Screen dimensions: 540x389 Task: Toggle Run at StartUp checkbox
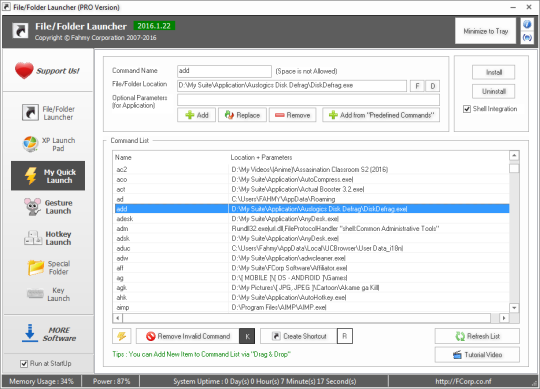pyautogui.click(x=24, y=364)
